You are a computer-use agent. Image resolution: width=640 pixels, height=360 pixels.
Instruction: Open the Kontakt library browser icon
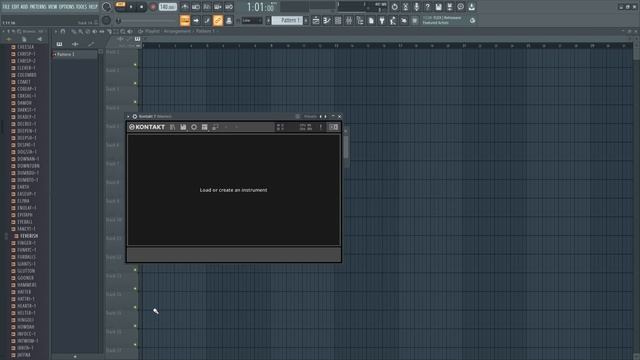click(x=173, y=127)
